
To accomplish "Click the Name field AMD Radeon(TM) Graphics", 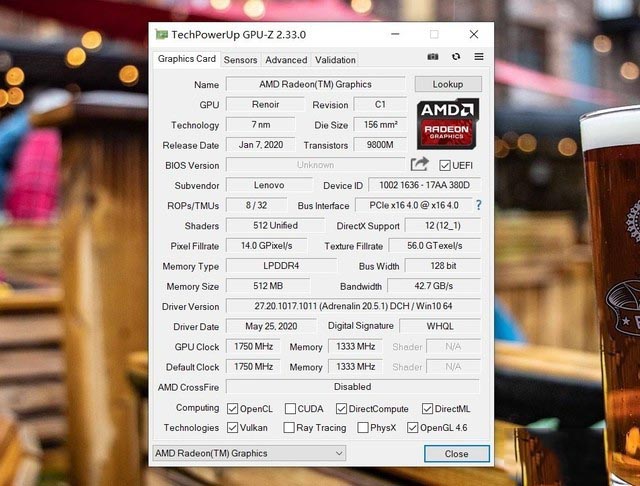I will 316,84.
